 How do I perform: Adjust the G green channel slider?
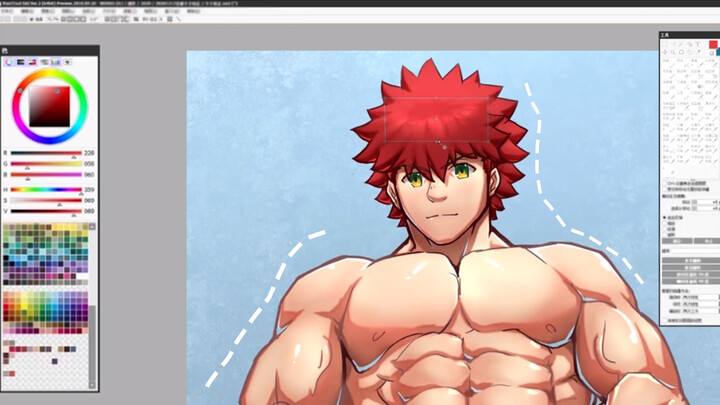[46, 164]
